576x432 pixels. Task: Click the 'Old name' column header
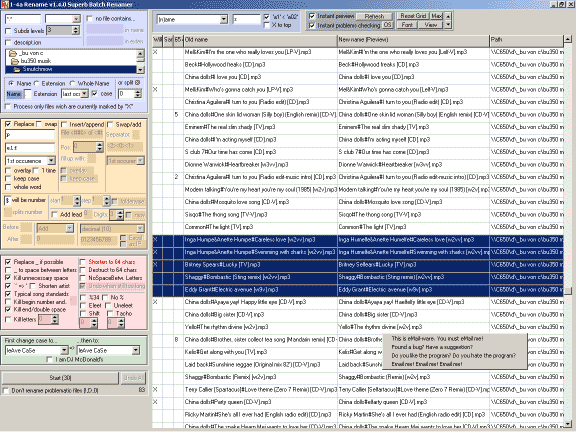(x=260, y=40)
